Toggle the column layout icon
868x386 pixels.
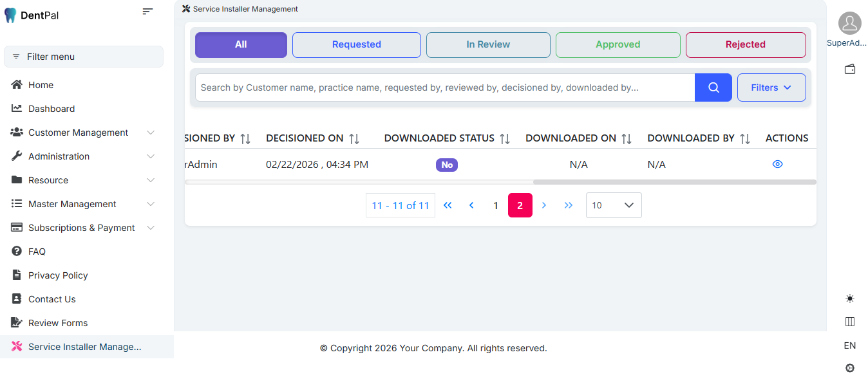pyautogui.click(x=849, y=322)
